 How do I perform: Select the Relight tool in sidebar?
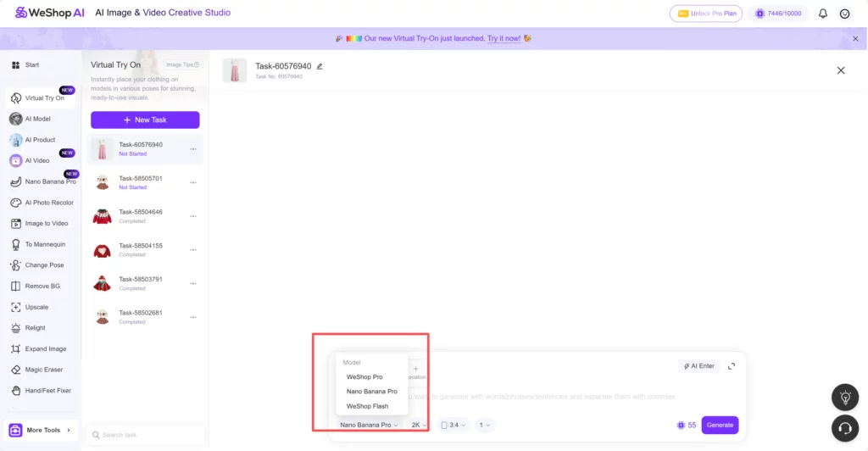pyautogui.click(x=36, y=328)
